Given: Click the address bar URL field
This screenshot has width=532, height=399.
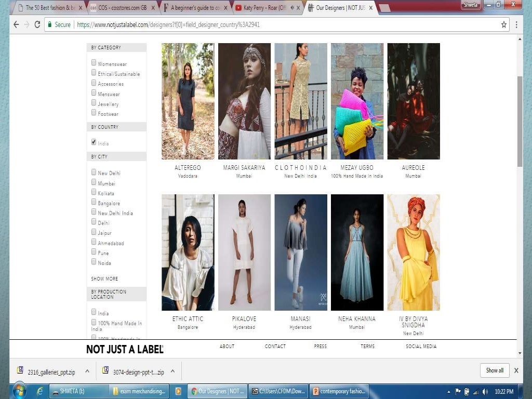Looking at the screenshot, I should pos(276,24).
